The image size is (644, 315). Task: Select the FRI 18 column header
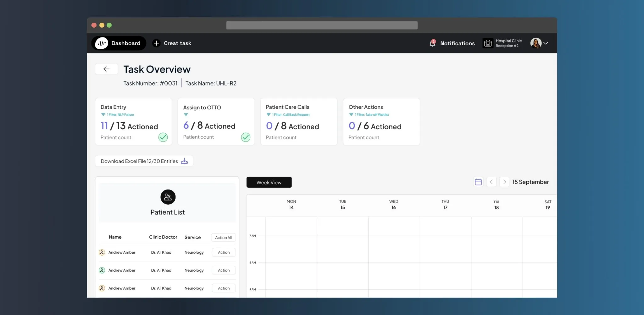click(496, 205)
